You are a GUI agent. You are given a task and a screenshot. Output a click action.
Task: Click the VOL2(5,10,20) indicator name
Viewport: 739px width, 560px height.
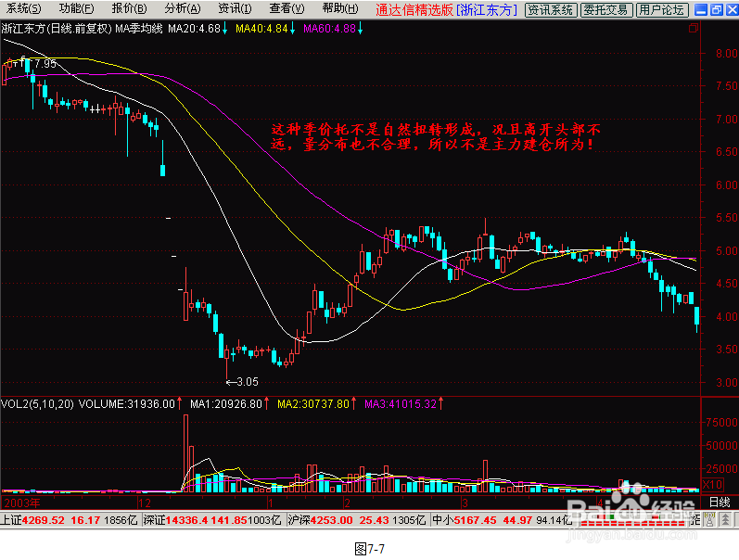38,404
